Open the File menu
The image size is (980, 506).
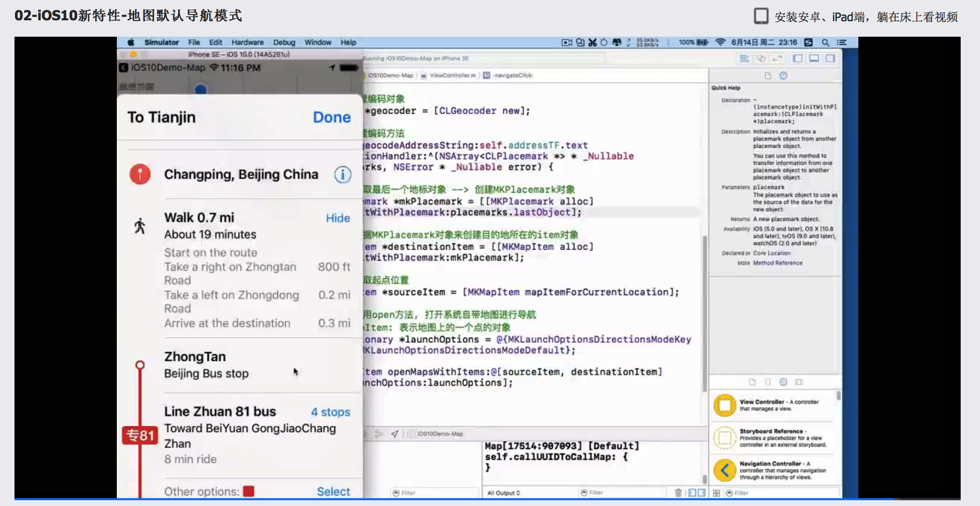194,42
